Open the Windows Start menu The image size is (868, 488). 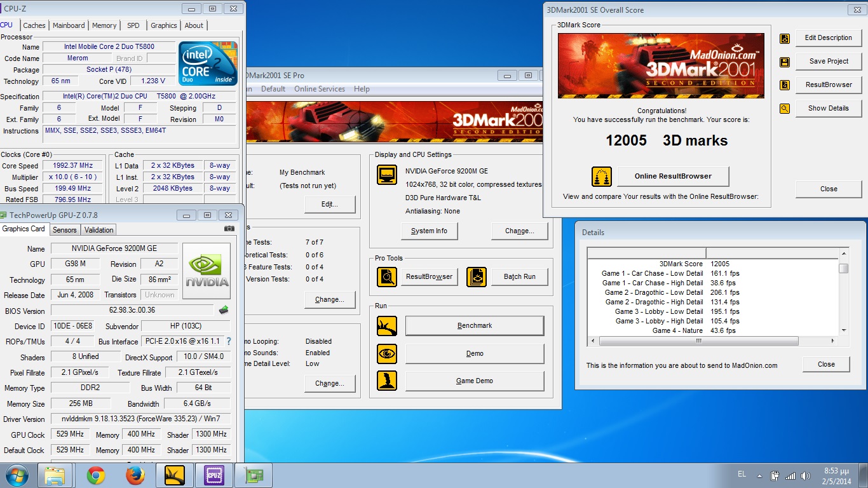pos(17,475)
